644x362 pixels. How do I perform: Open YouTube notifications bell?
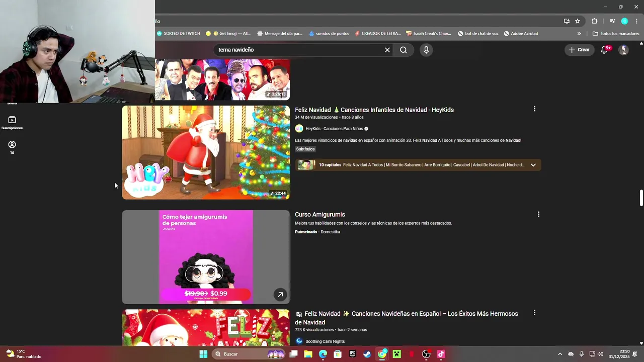pyautogui.click(x=605, y=50)
